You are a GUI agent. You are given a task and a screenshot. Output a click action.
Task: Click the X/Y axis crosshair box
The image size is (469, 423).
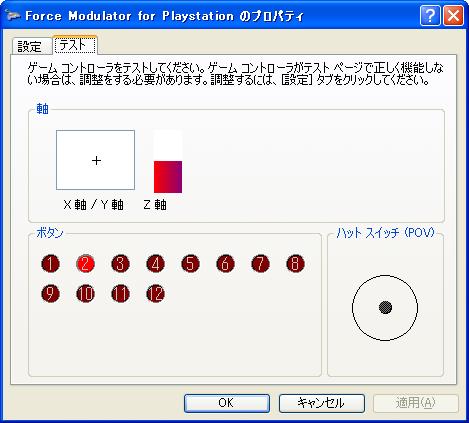(x=96, y=160)
